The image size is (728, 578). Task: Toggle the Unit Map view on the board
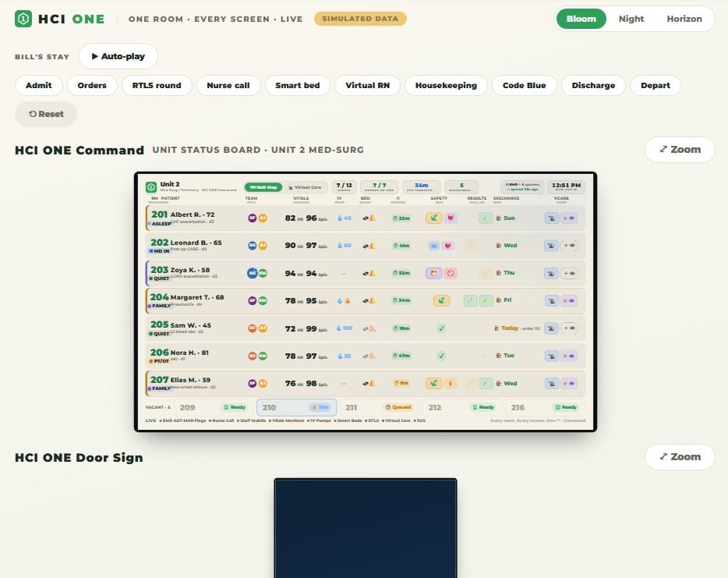pos(263,187)
